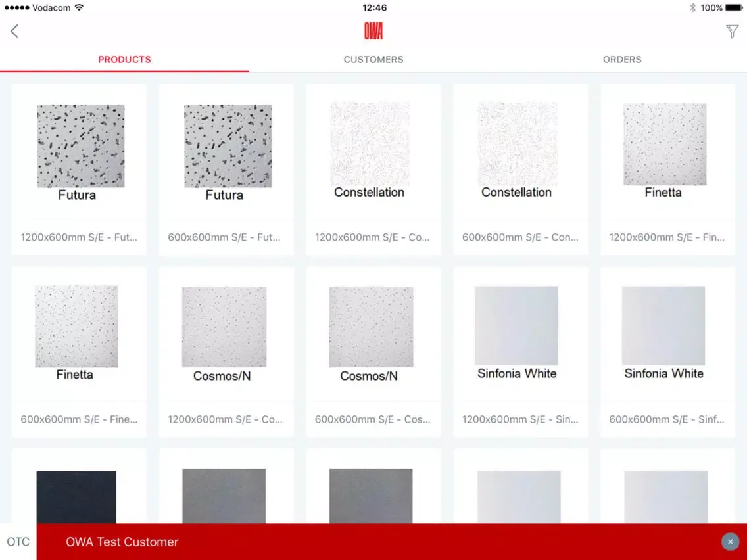This screenshot has height=560, width=747.
Task: Open Finetta 600x600mm product thumbnail
Action: [76, 326]
